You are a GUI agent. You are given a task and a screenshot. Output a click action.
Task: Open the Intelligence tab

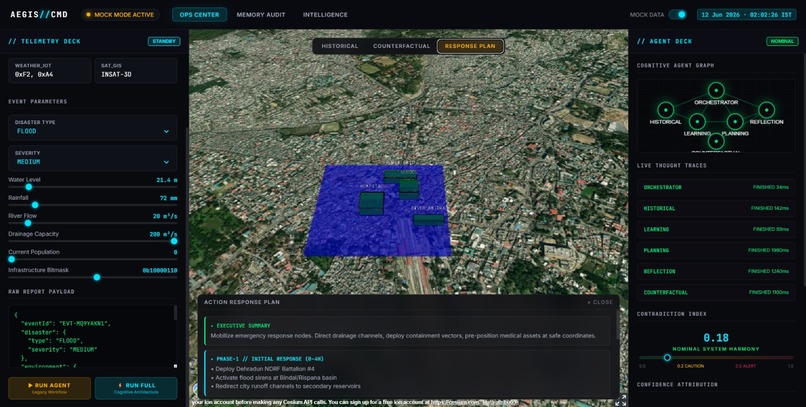[325, 14]
